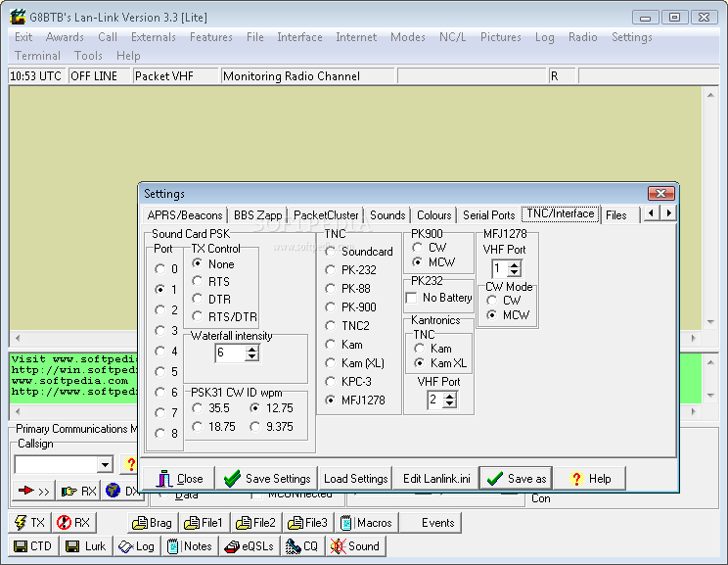Screen dimensions: 728x565
Task: Switch to the PacketCluster tab
Action: 326,215
